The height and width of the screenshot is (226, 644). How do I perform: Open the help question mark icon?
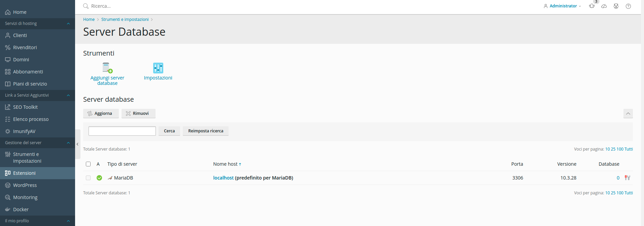628,6
